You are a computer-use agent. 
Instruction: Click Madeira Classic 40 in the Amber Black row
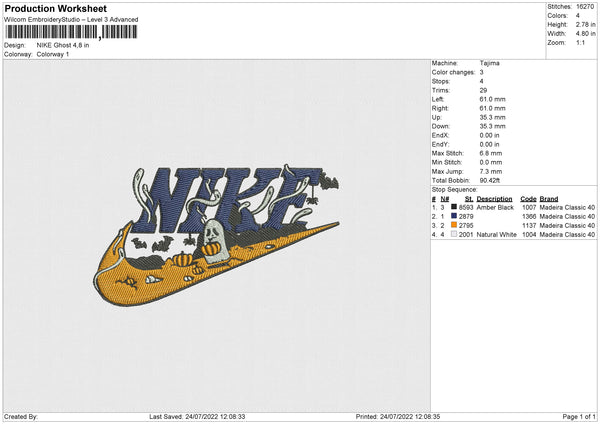[x=567, y=207]
